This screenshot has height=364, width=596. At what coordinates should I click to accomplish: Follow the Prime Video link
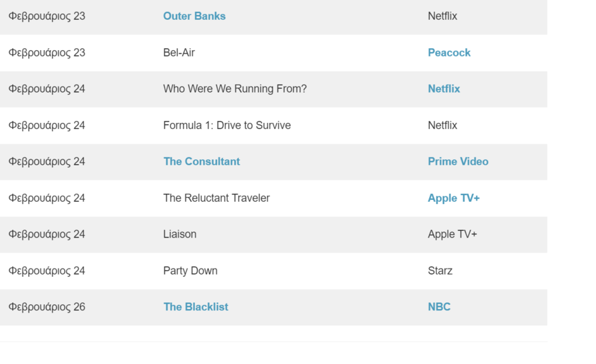(x=458, y=161)
